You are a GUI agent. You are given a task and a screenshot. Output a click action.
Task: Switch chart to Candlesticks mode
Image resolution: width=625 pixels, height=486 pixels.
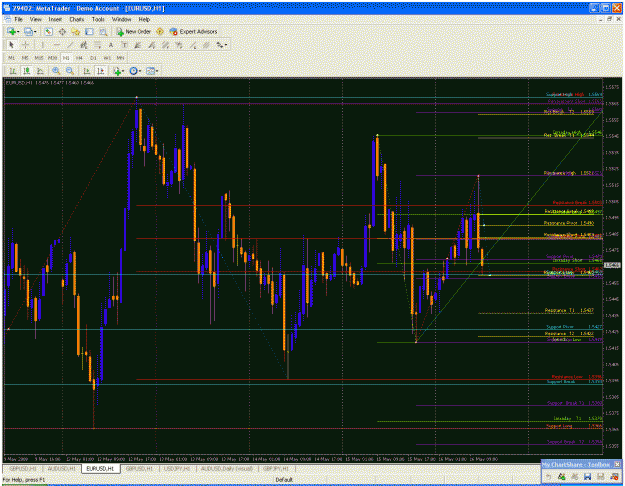(x=27, y=71)
